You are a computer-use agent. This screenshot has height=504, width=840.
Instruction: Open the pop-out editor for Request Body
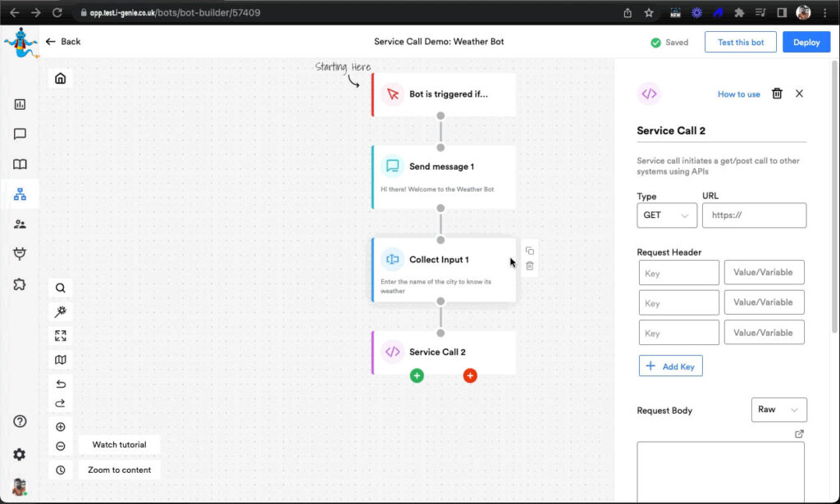point(800,434)
